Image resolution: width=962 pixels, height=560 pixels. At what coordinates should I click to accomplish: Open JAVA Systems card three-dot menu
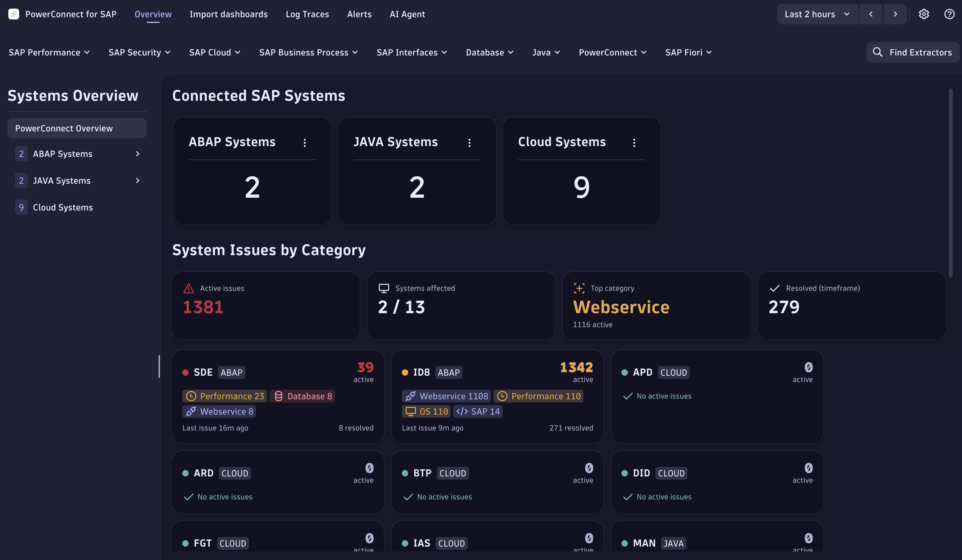point(469,143)
